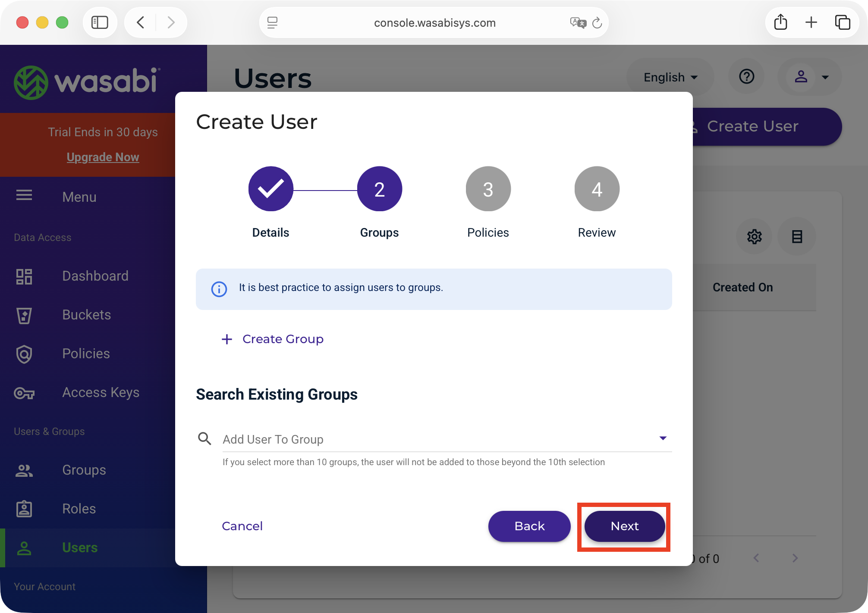Click Safari share icon

point(780,22)
